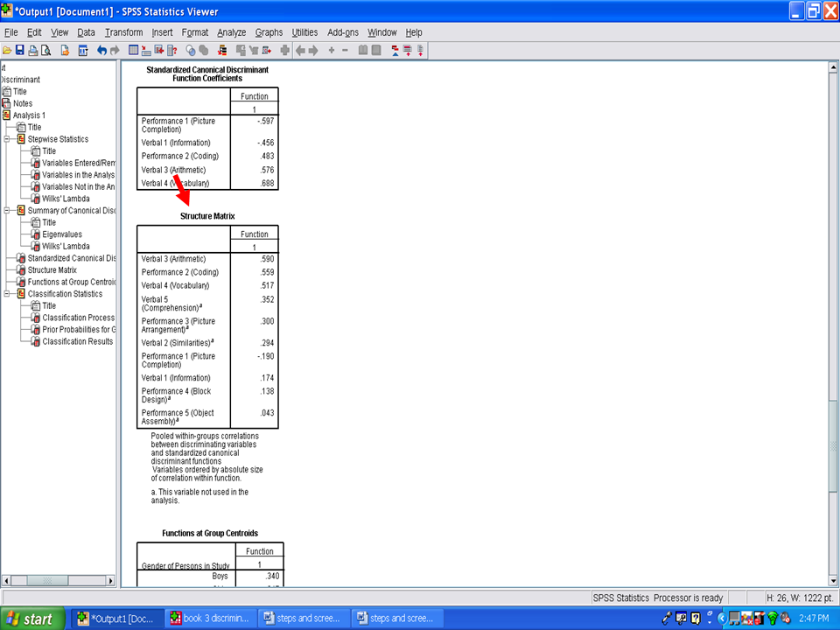Collapse the Stepwise Statistics tree node
The image size is (840, 630).
click(x=8, y=139)
